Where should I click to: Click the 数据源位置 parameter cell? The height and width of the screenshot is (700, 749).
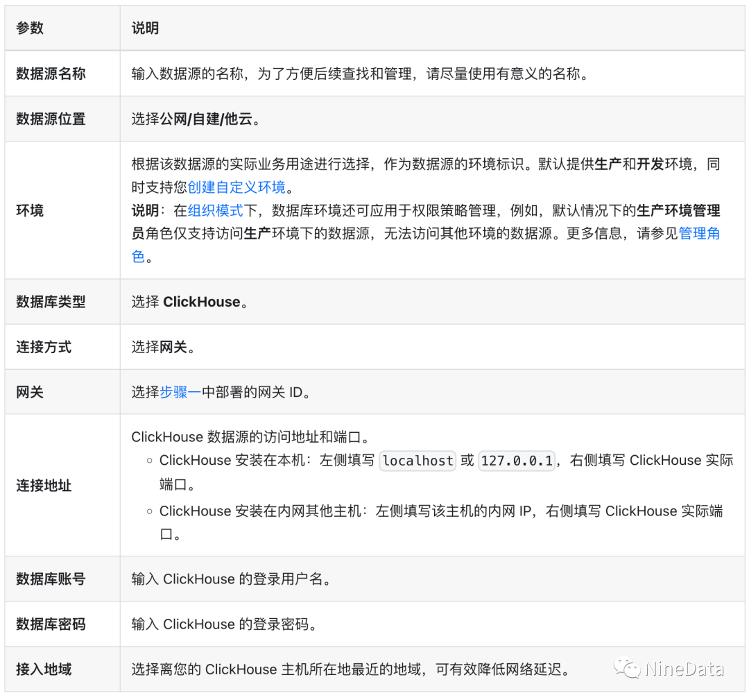coord(62,119)
